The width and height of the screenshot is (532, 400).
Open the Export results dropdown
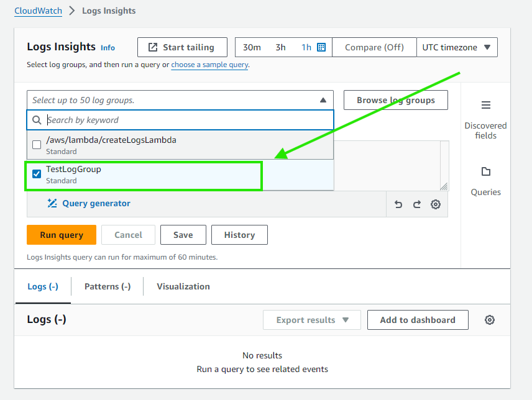coord(311,319)
